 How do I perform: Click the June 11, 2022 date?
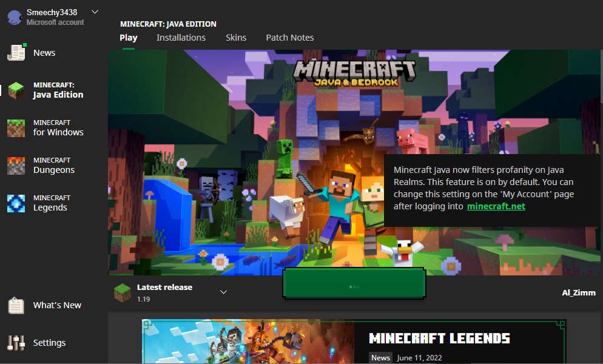point(419,358)
